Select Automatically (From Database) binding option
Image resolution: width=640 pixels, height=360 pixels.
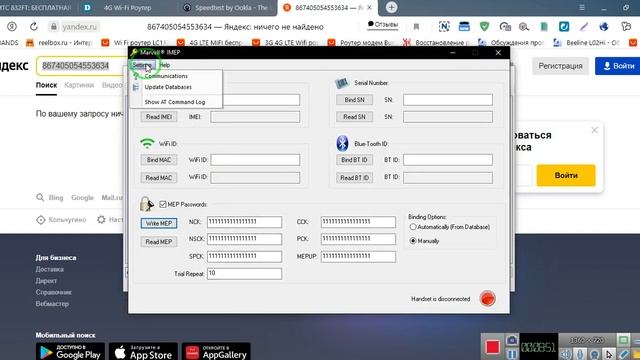413,227
